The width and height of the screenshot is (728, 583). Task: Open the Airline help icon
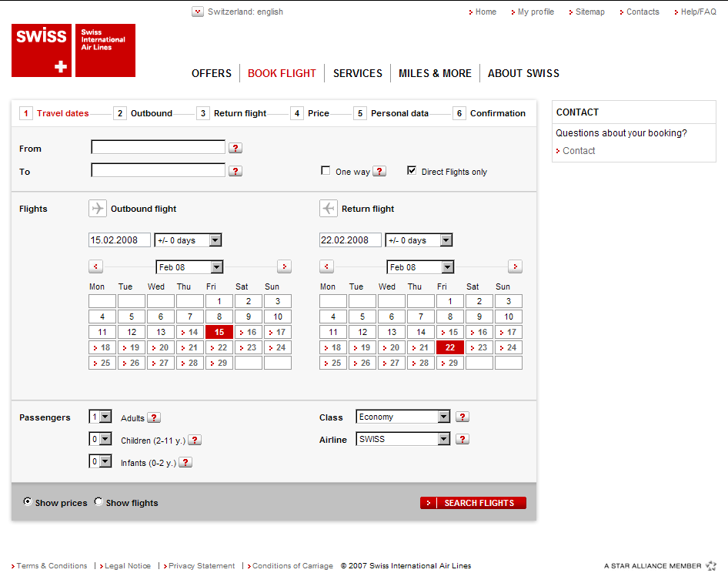click(463, 439)
